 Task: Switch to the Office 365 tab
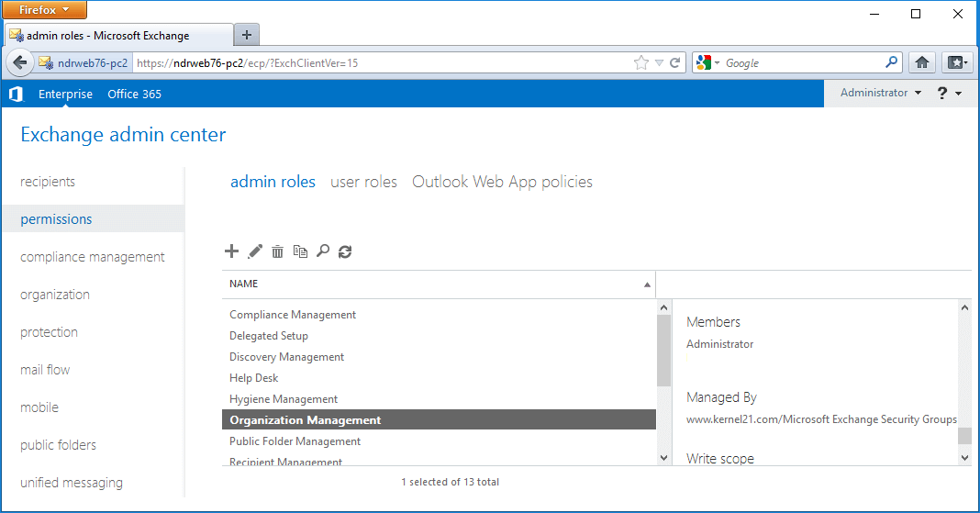pyautogui.click(x=134, y=94)
